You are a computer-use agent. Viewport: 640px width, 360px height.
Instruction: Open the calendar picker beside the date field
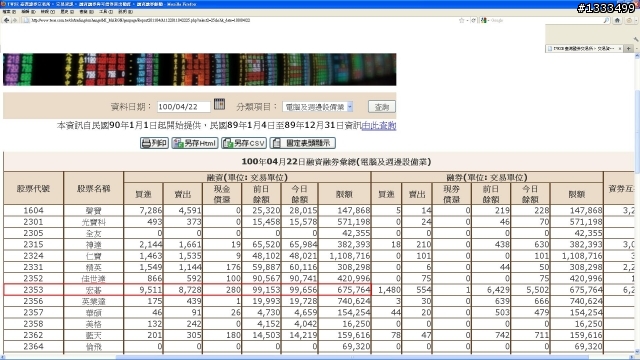219,104
